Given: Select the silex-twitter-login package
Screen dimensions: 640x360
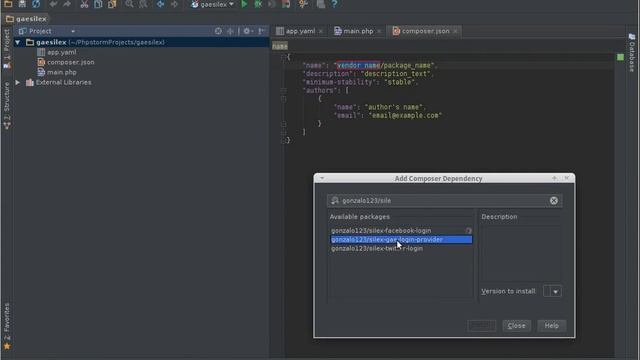Looking at the screenshot, I should click(401, 249).
